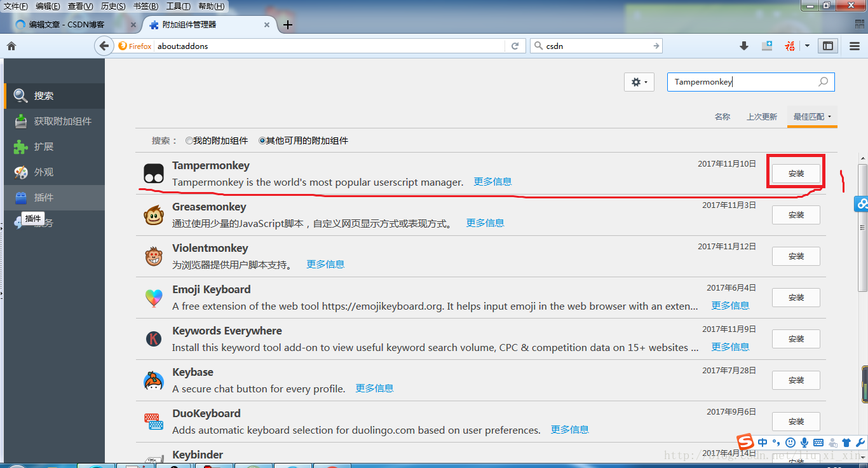
Task: Install Violentmonkey
Action: pyautogui.click(x=796, y=256)
